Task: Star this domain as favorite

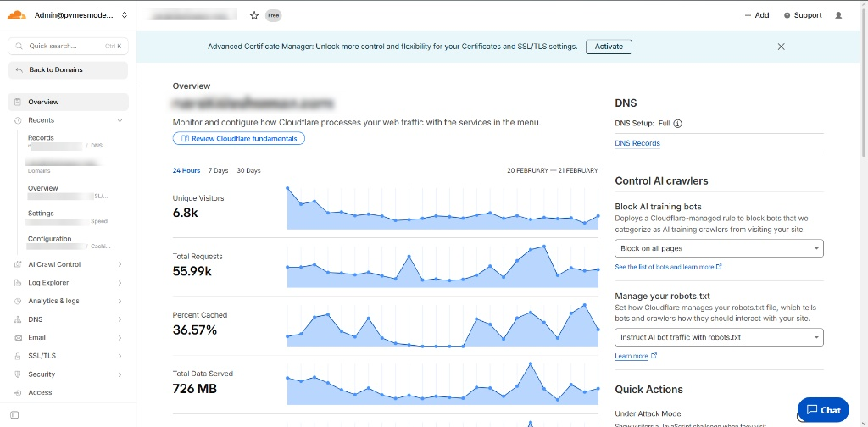Action: (x=254, y=15)
